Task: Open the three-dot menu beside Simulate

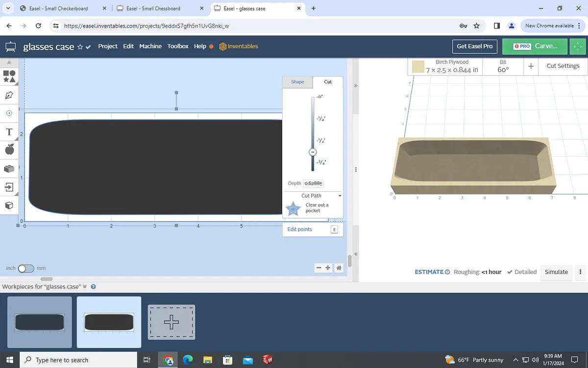Action: tap(581, 272)
